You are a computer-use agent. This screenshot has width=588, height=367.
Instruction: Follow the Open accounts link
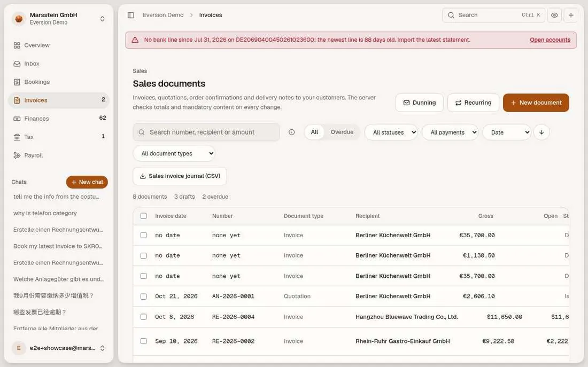click(550, 40)
